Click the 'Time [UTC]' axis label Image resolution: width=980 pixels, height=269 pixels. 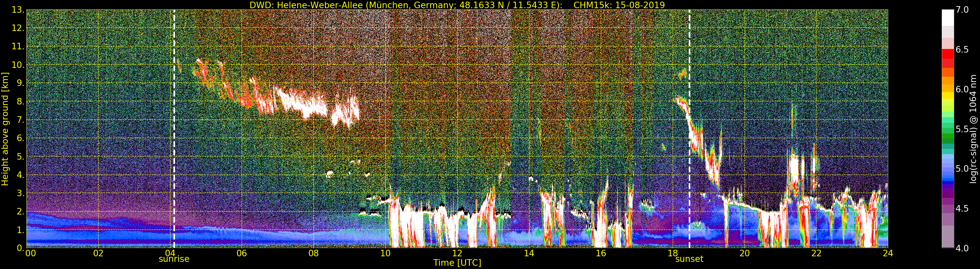tap(457, 263)
